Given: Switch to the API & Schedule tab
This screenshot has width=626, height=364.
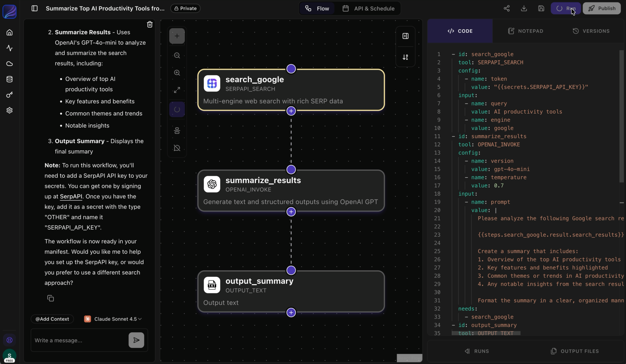Looking at the screenshot, I should (x=369, y=8).
